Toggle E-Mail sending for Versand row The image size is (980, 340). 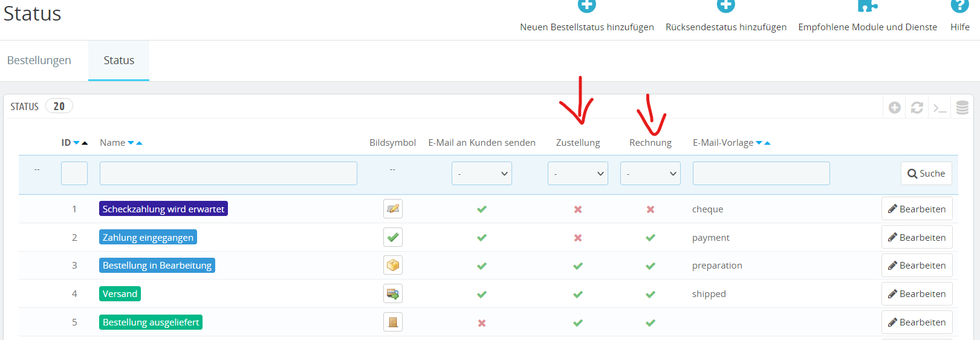[482, 295]
